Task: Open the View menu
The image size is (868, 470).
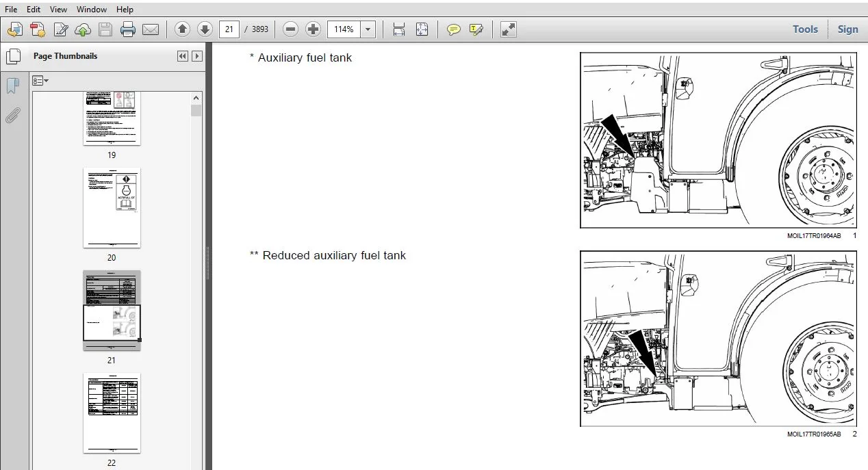Action: coord(59,10)
